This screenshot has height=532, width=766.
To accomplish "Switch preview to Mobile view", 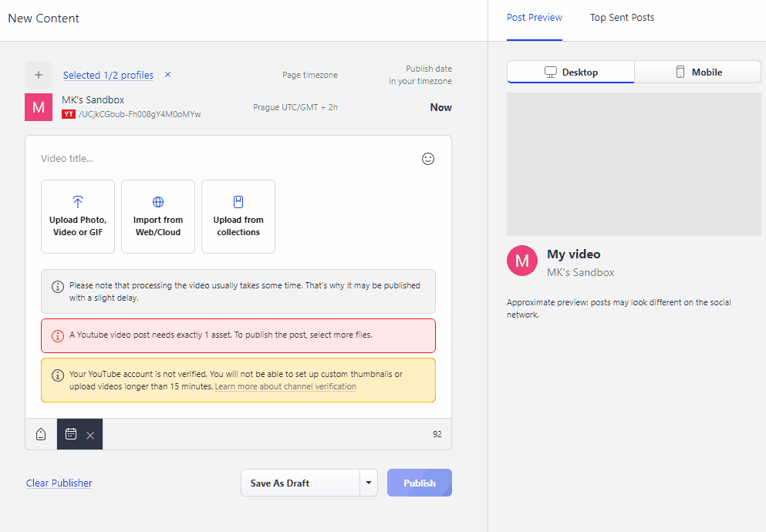I will [x=698, y=72].
